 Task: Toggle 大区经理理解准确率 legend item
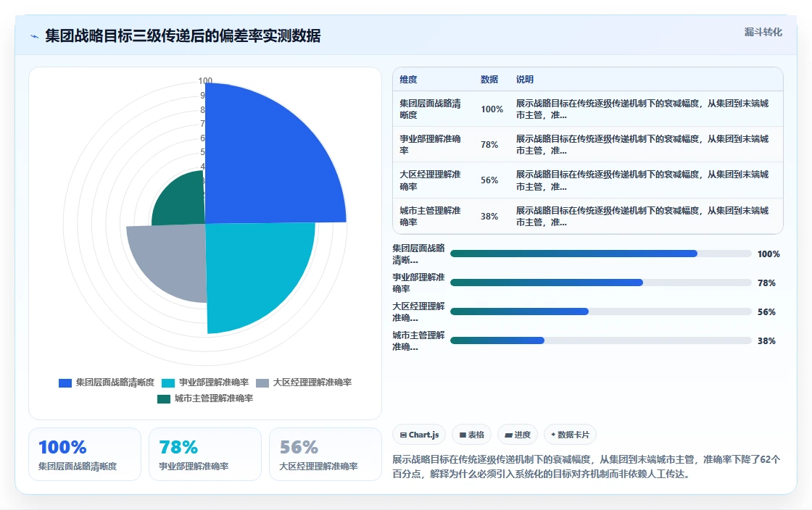point(304,382)
